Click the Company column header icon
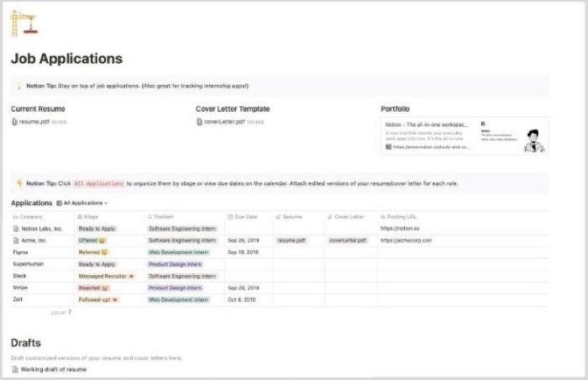This screenshot has height=380, width=588. (15, 217)
